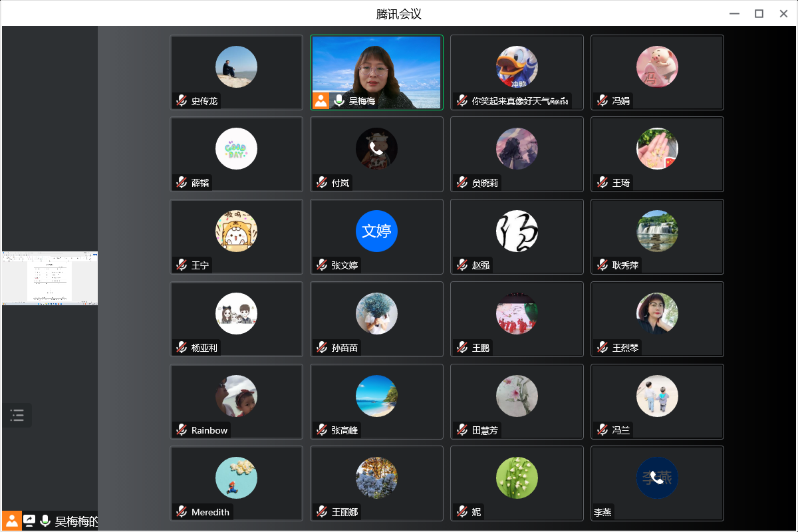
Task: Maximize the 腾讯会议 window
Action: click(759, 13)
